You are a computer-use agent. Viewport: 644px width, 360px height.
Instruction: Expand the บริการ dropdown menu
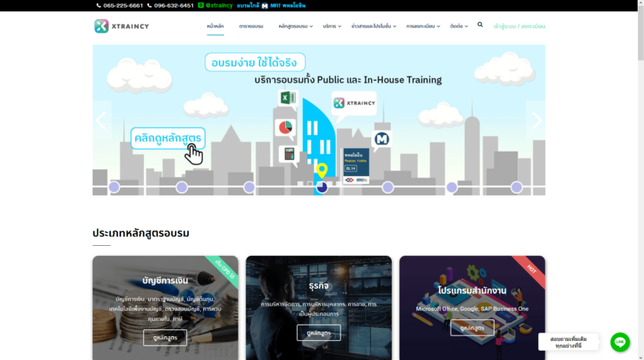[332, 26]
